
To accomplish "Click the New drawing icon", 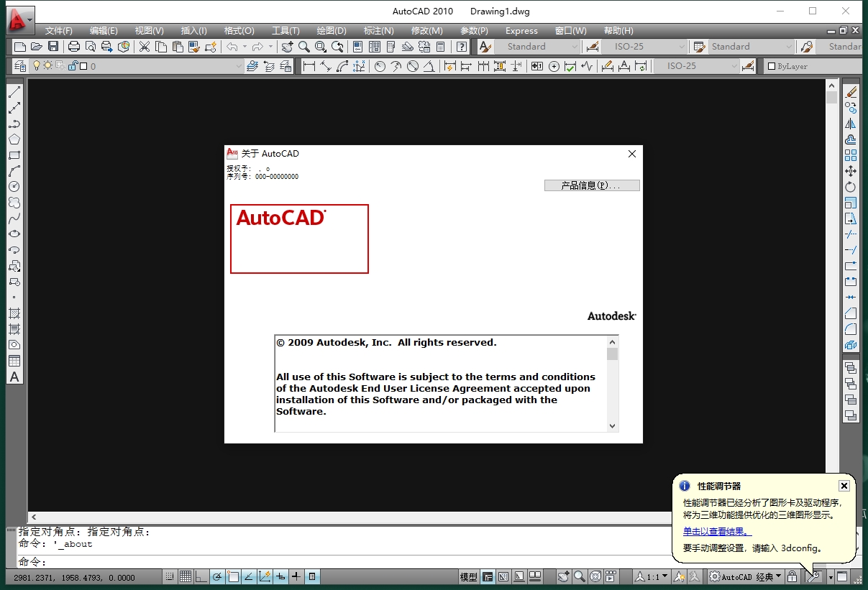I will click(x=20, y=47).
